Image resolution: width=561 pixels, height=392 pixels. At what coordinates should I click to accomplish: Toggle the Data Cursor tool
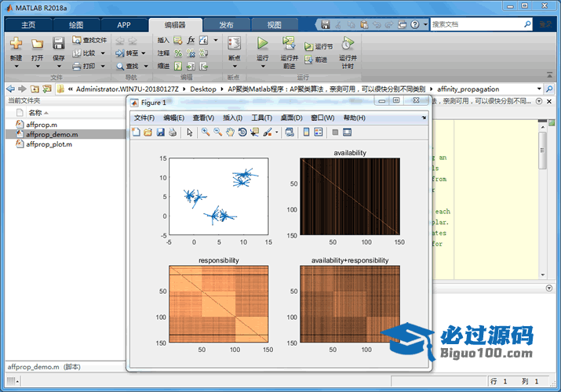254,132
